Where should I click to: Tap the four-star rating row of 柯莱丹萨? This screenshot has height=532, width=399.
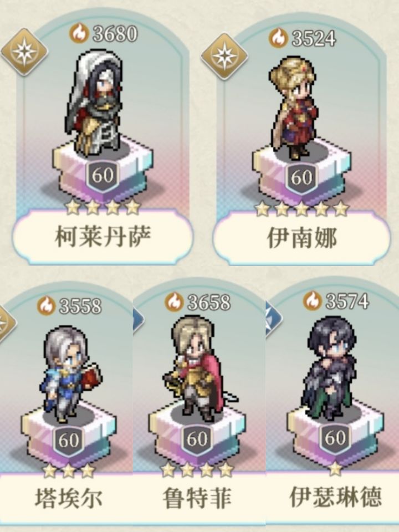pos(103,206)
